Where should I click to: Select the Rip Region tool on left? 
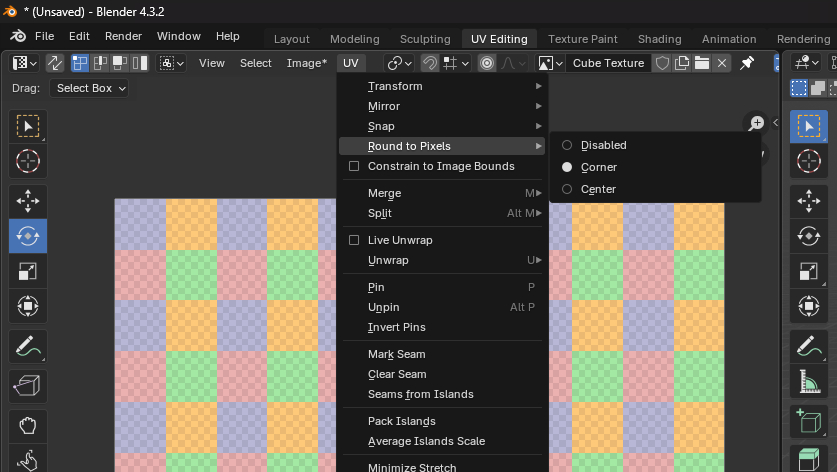[28, 385]
